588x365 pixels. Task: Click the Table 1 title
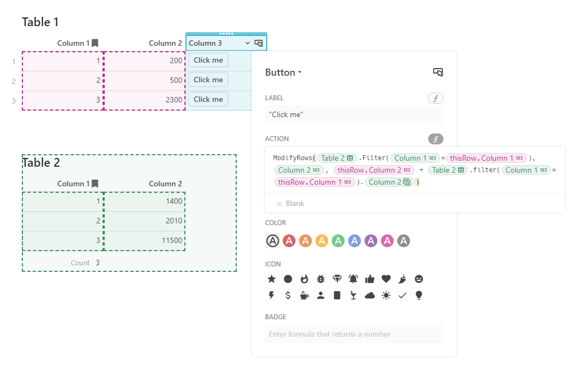(x=40, y=22)
